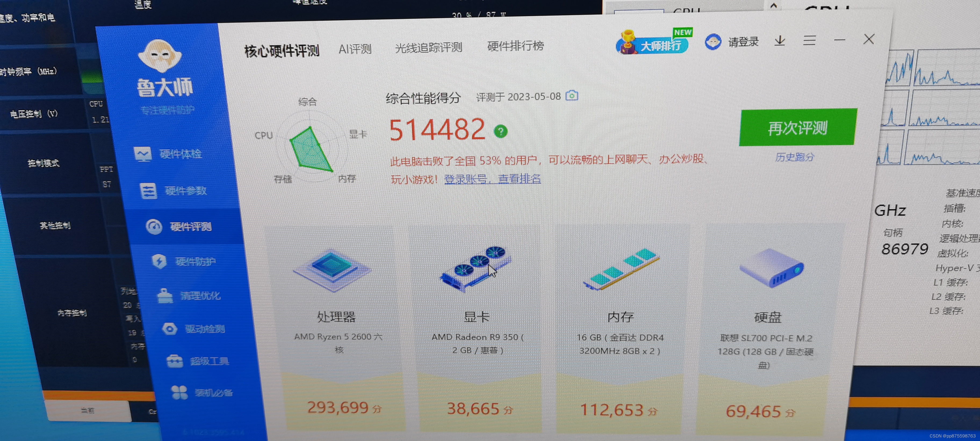Click the 鲁大师 mascot logo
Viewport: 980px width, 441px height.
160,56
